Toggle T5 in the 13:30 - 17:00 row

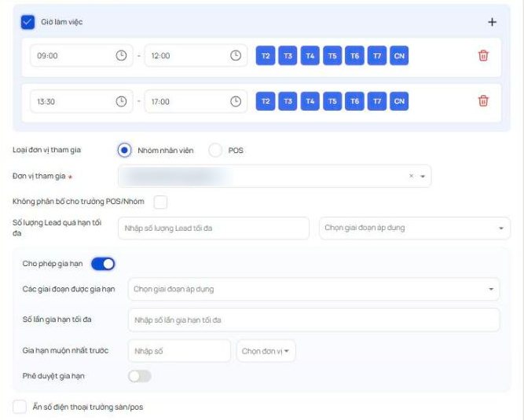(332, 101)
